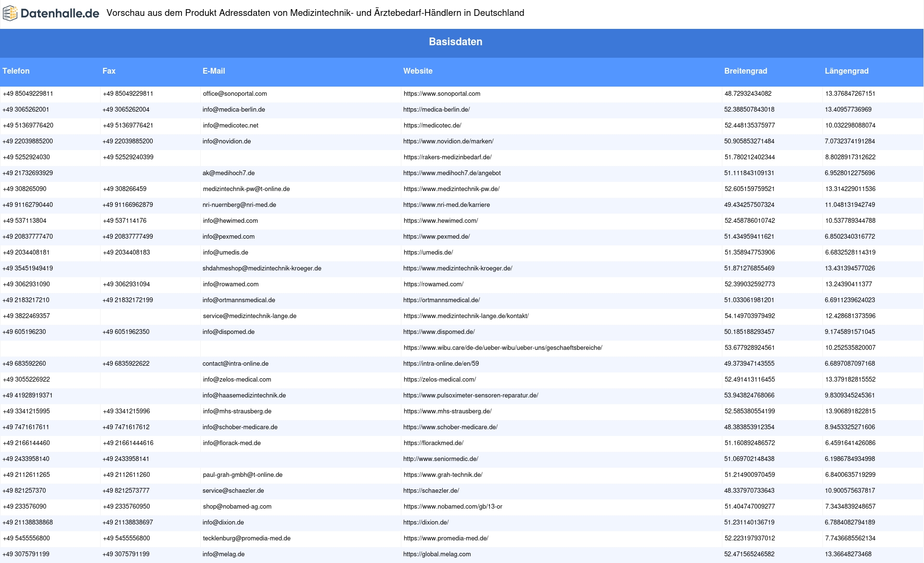Open https://www.novidion.de/marken/ link
The height and width of the screenshot is (563, 924).
point(449,141)
